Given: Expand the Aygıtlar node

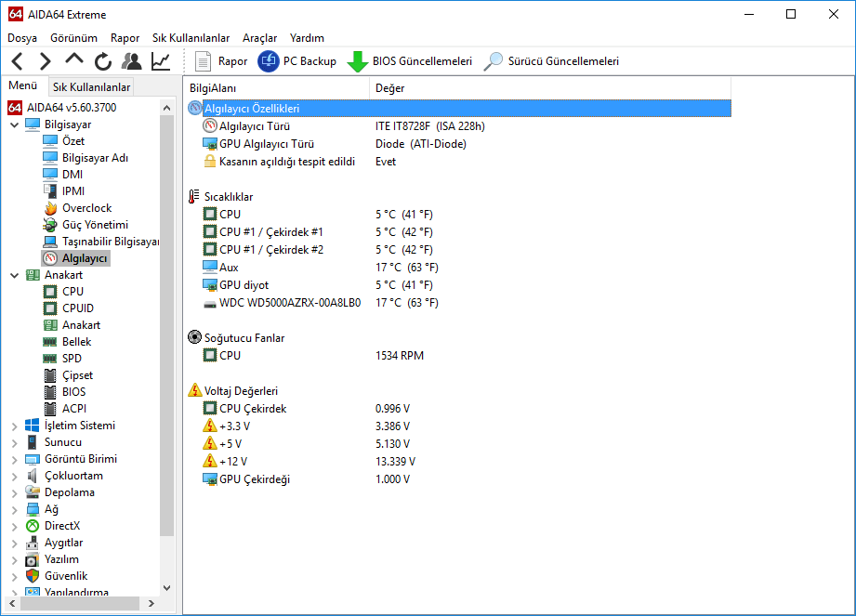Looking at the screenshot, I should pos(14,544).
